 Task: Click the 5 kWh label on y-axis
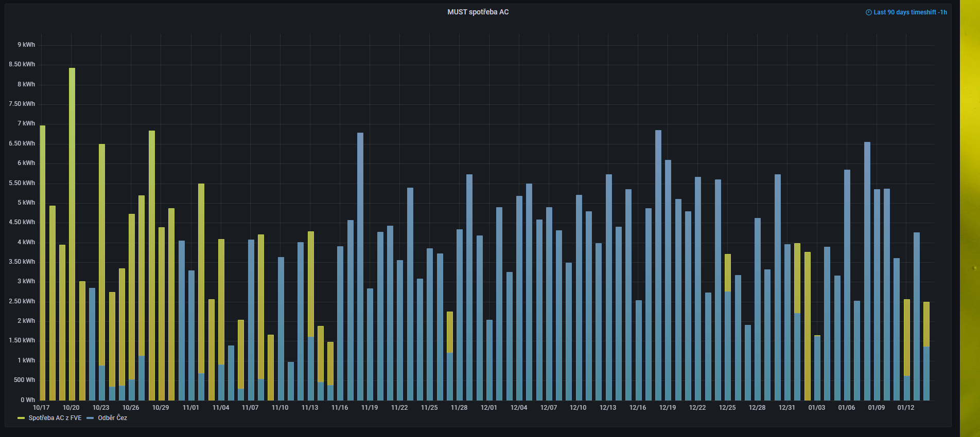coord(26,203)
